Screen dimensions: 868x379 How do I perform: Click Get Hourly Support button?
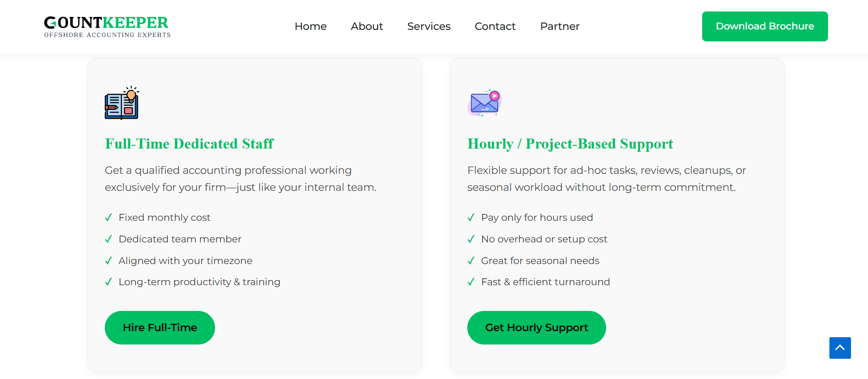pyautogui.click(x=536, y=327)
